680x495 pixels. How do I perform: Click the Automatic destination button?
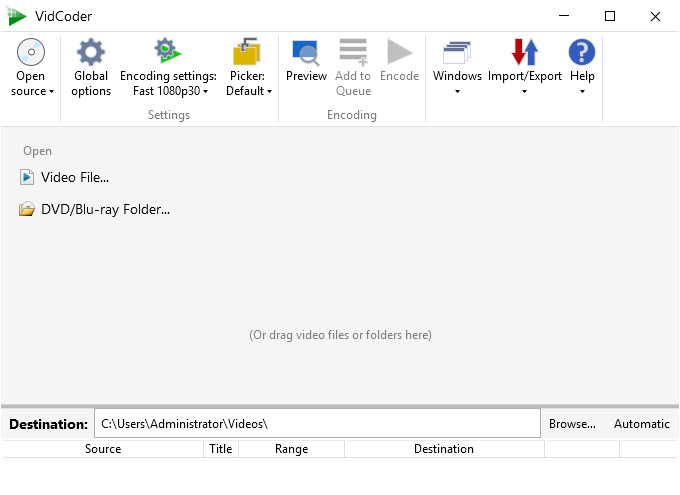click(641, 424)
